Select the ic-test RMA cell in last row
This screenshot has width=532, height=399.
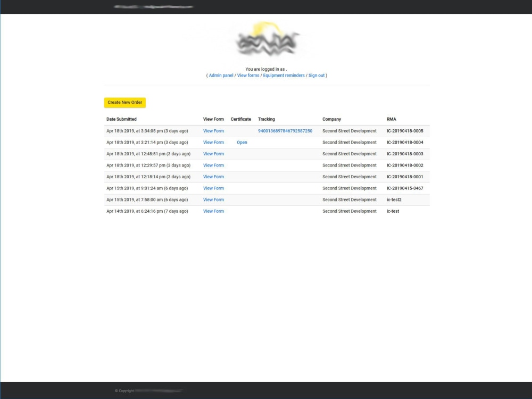[393, 211]
